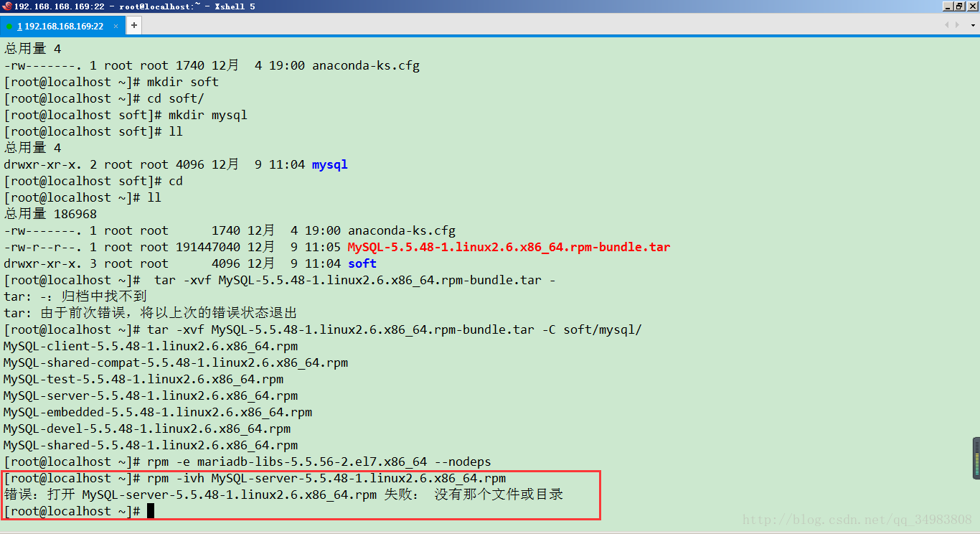
Task: Click the tab bar right arrow
Action: click(x=957, y=25)
